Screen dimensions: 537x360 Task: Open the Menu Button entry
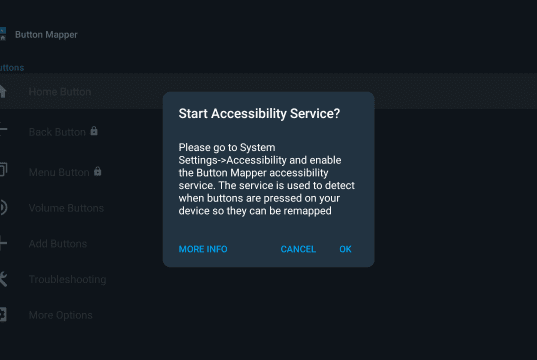(x=59, y=172)
